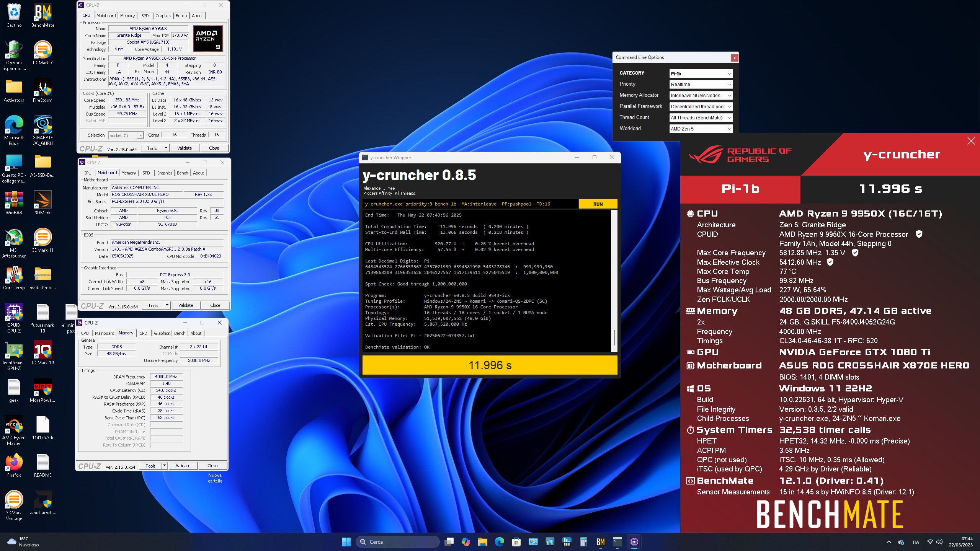Click Close button in Mainboard CPU-Z window

[215, 305]
